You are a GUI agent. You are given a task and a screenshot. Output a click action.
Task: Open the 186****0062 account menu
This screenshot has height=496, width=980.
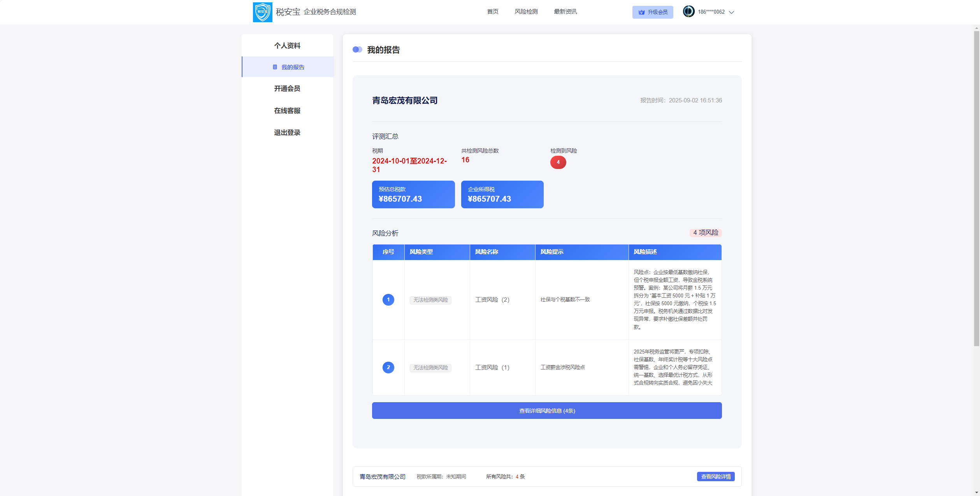tap(711, 12)
